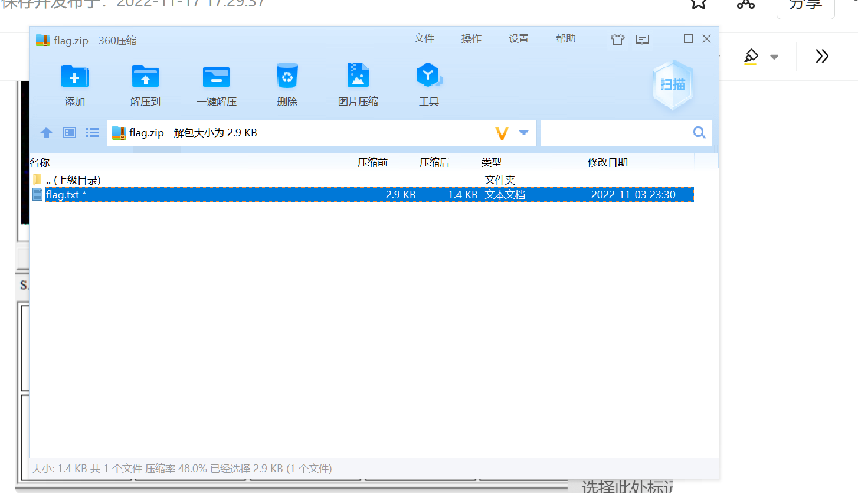This screenshot has height=504, width=858.
Task: Sort by 修改日期 column header
Action: pos(607,162)
